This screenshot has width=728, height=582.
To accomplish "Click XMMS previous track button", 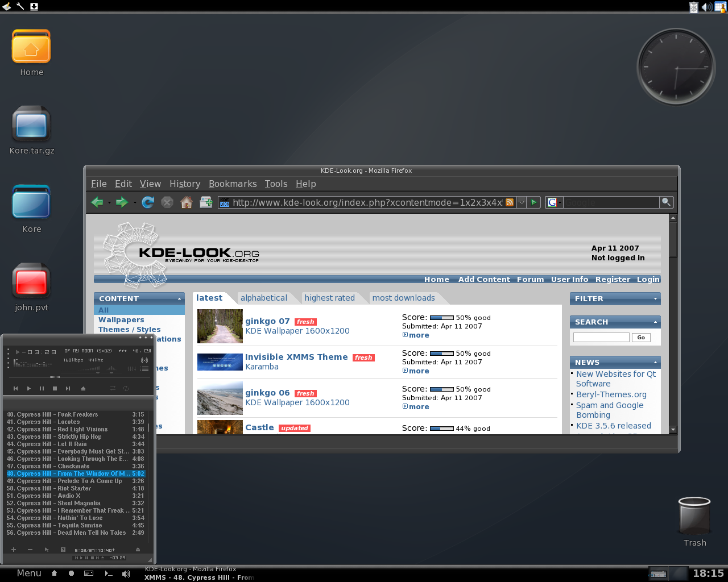I will click(16, 389).
